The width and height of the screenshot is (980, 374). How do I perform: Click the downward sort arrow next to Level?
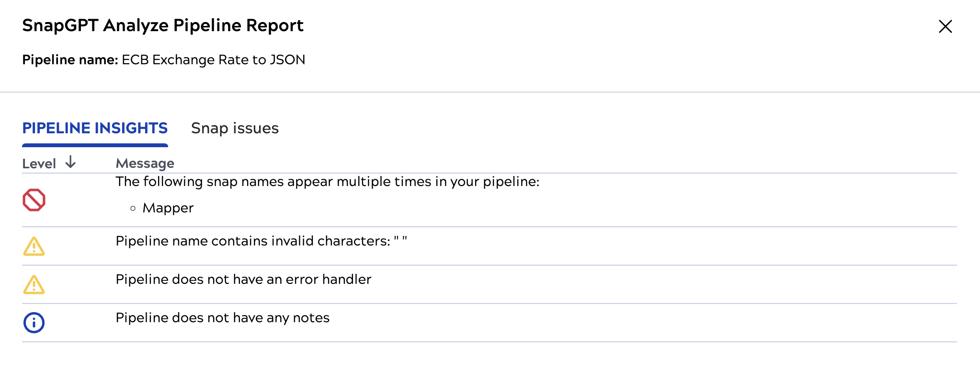70,162
